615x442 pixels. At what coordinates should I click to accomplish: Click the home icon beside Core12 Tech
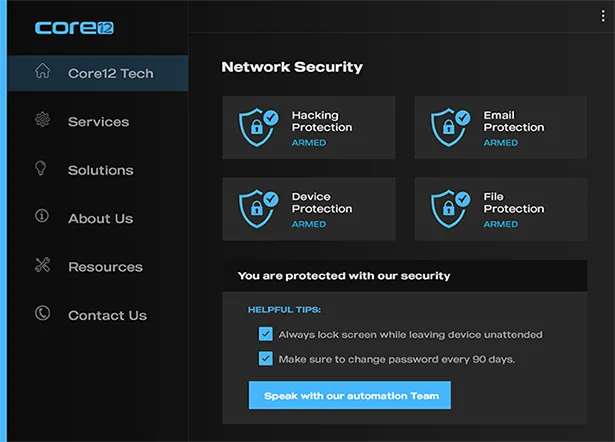click(42, 71)
